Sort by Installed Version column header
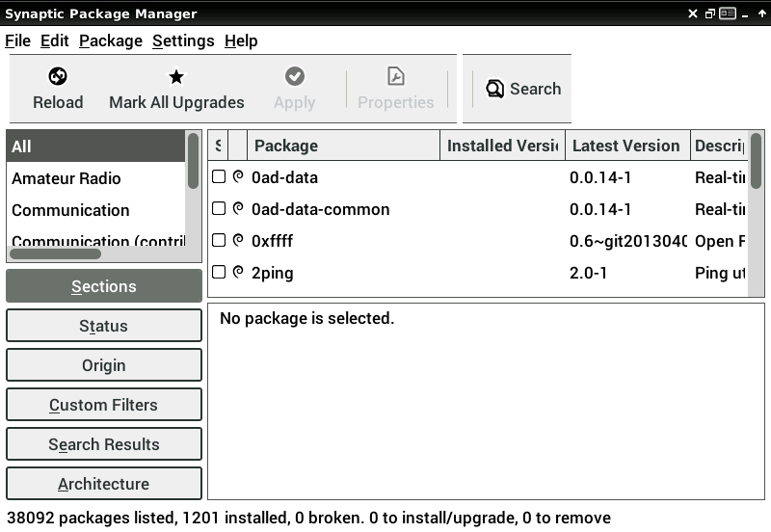This screenshot has width=771, height=532. (502, 146)
